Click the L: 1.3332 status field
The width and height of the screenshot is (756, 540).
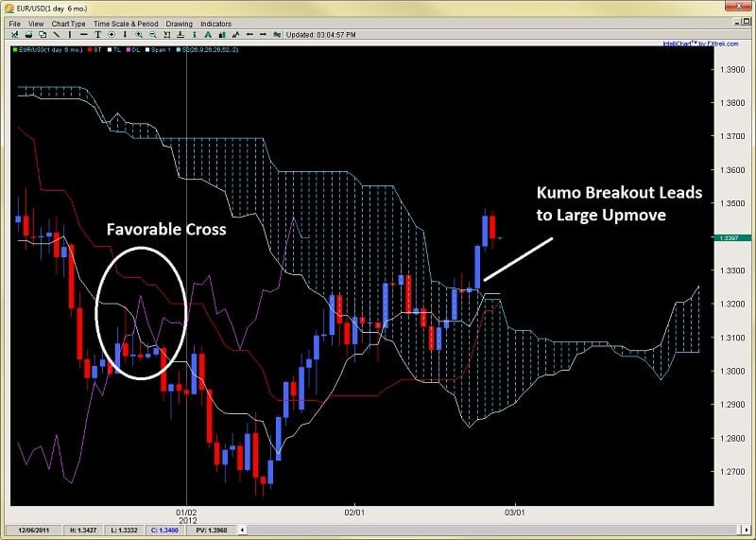[124, 530]
